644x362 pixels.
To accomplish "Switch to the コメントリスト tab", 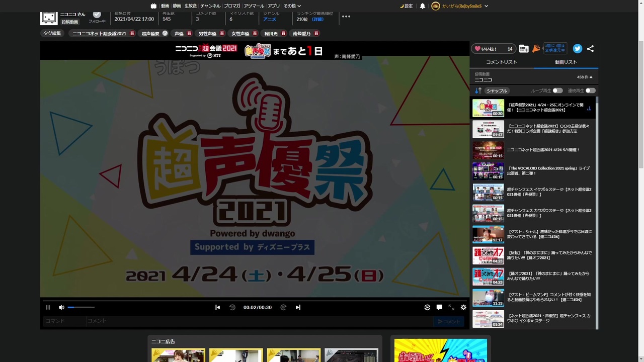I will tap(502, 62).
